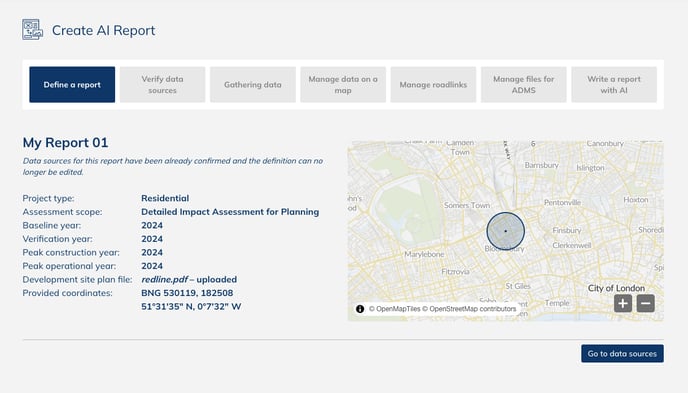Click the BNG 530119, 182508 coordinates
The image size is (688, 393).
point(187,293)
